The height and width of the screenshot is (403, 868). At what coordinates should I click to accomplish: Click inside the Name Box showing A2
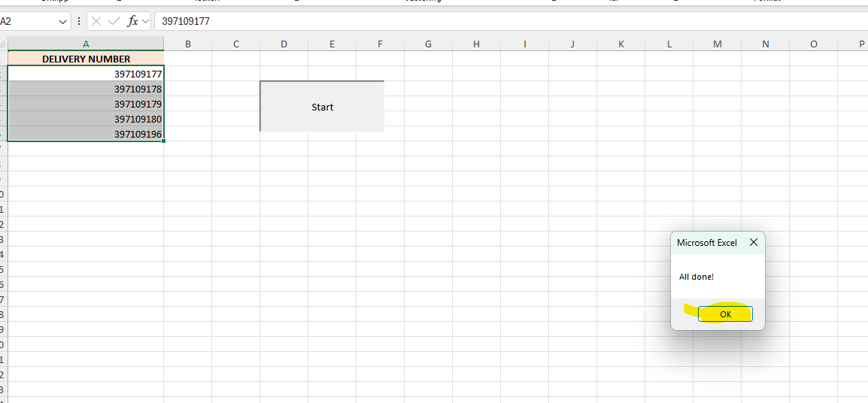(x=26, y=22)
